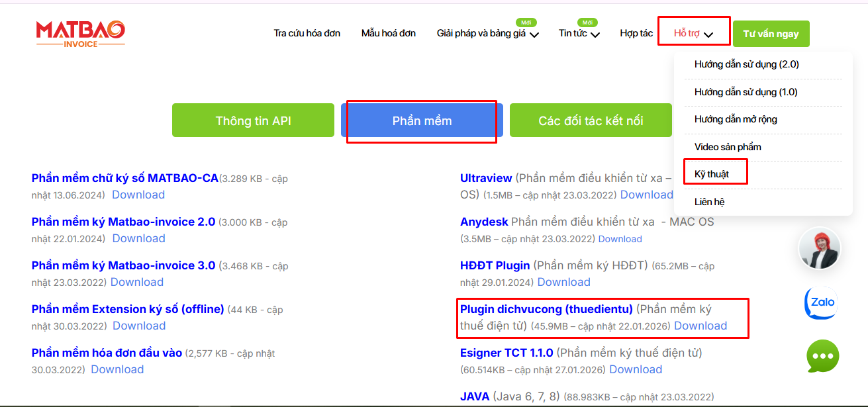Image resolution: width=868 pixels, height=407 pixels.
Task: Select Mẫu hoá đơn in navigation
Action: pyautogui.click(x=388, y=33)
